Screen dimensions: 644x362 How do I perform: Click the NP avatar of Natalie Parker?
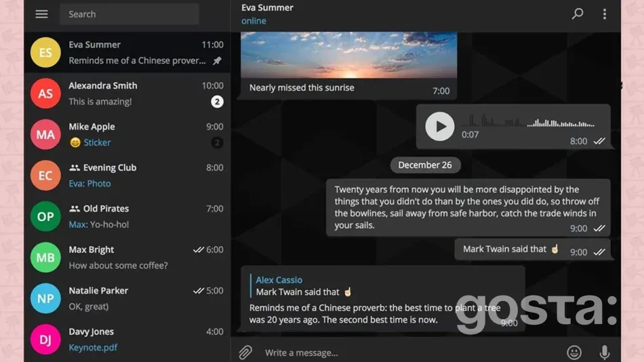45,299
